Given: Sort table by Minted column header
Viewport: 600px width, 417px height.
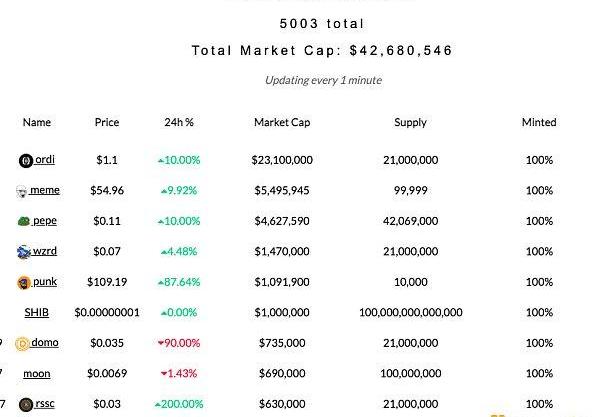Looking at the screenshot, I should click(539, 122).
